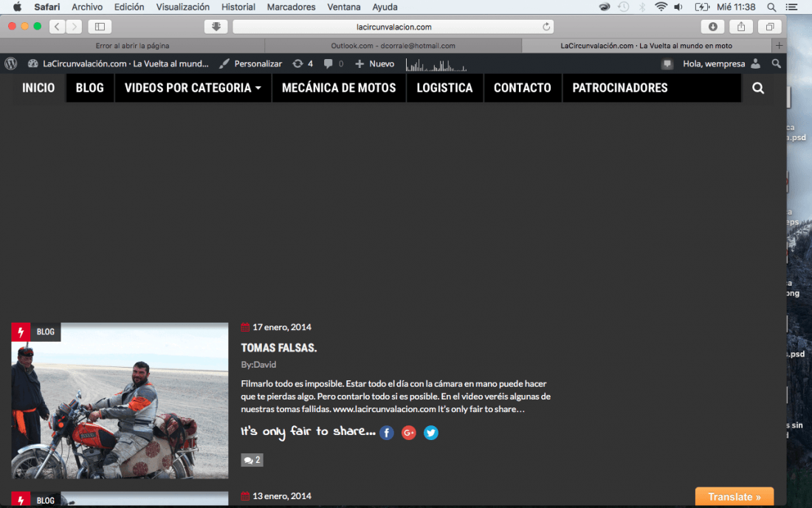Add a new tab with plus button
This screenshot has width=812, height=508.
779,46
